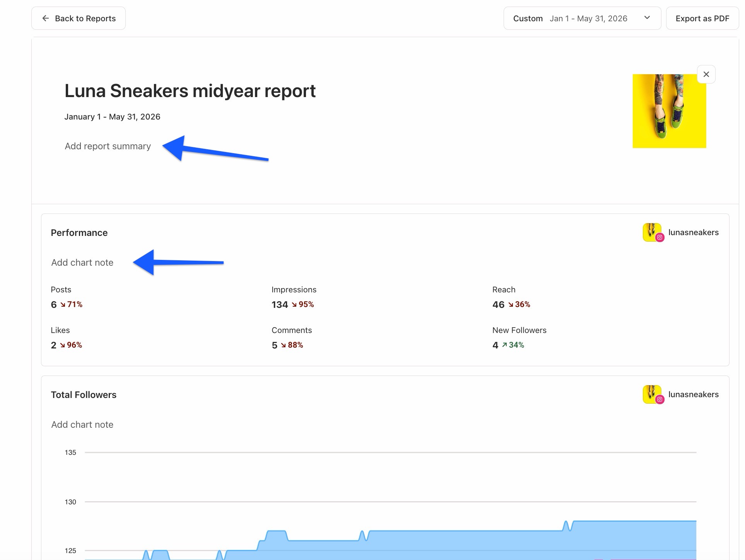Image resolution: width=745 pixels, height=560 pixels.
Task: Click the Performance heading
Action: (x=79, y=233)
